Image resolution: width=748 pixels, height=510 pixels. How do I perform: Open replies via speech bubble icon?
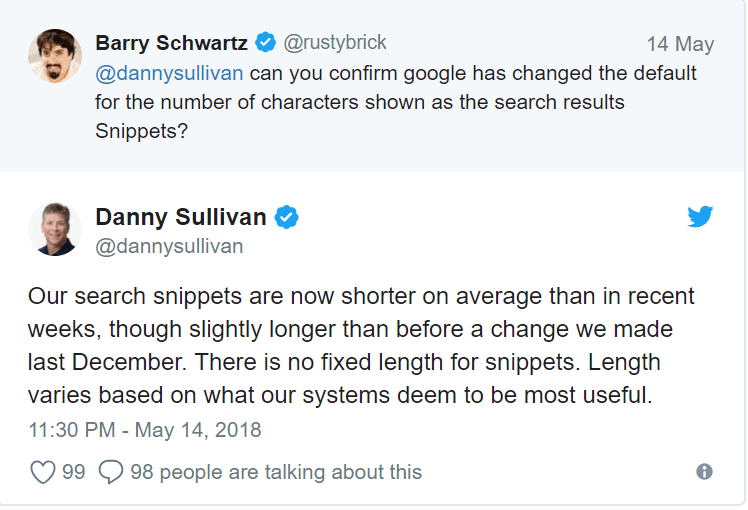tap(111, 472)
